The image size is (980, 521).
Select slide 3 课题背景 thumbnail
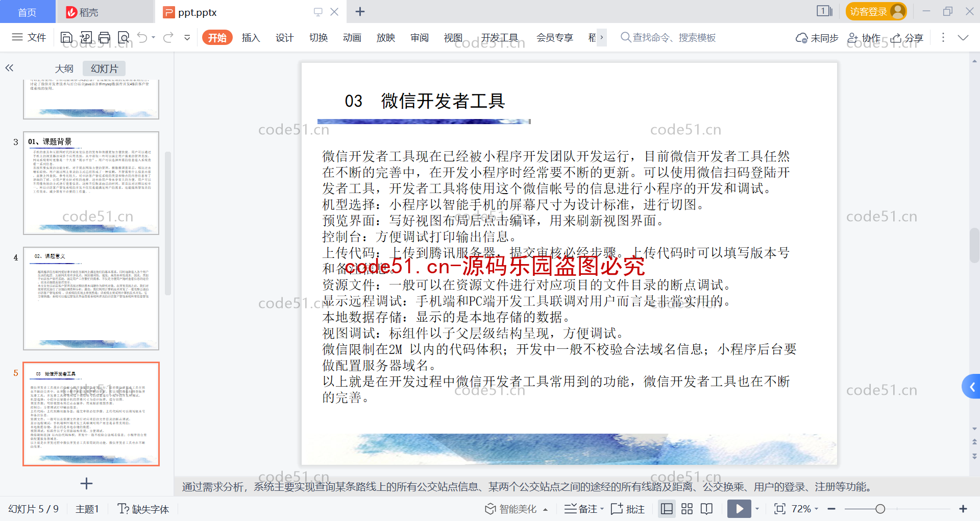91,183
